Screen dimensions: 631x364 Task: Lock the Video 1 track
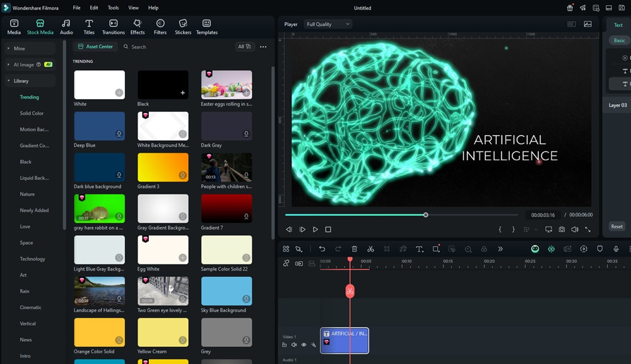pos(285,345)
